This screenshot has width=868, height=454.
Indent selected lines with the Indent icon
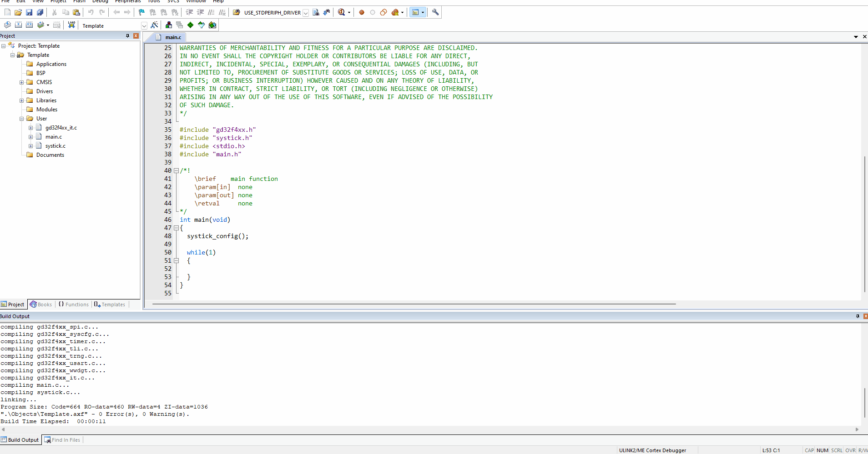[x=189, y=12]
